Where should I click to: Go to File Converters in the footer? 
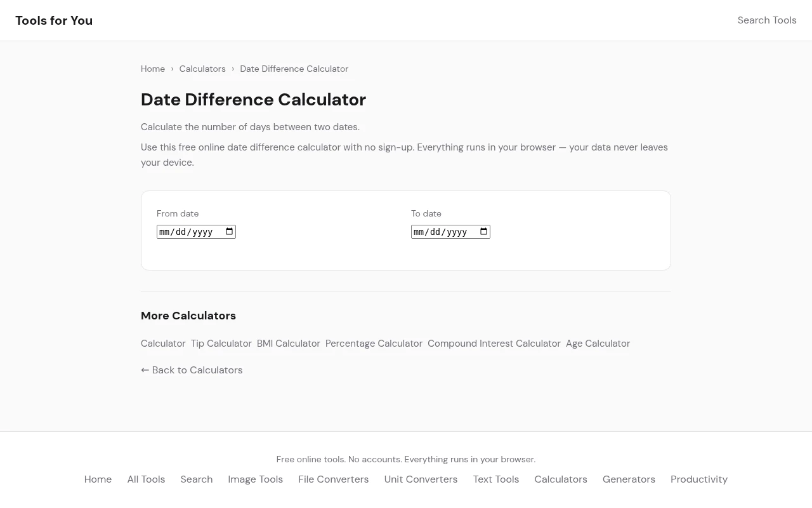point(333,479)
